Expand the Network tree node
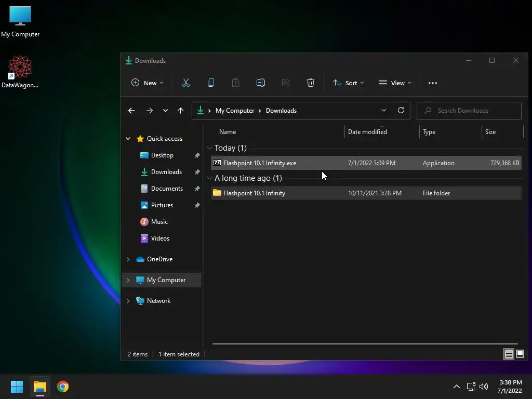Viewport: 532px width, 399px height. pos(128,301)
